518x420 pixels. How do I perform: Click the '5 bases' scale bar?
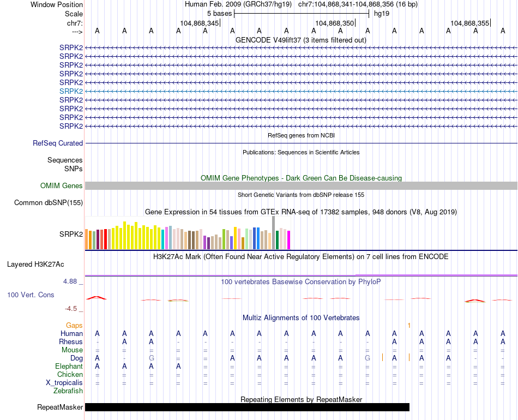click(x=302, y=14)
